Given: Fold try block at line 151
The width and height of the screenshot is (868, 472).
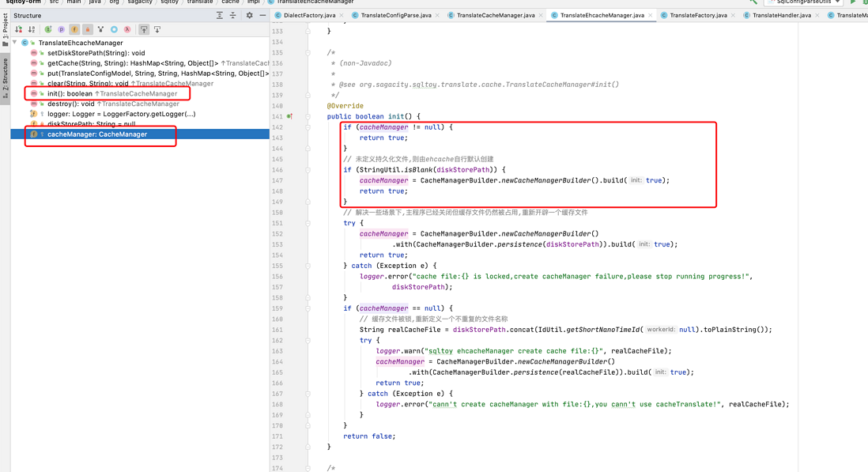Looking at the screenshot, I should pos(308,223).
